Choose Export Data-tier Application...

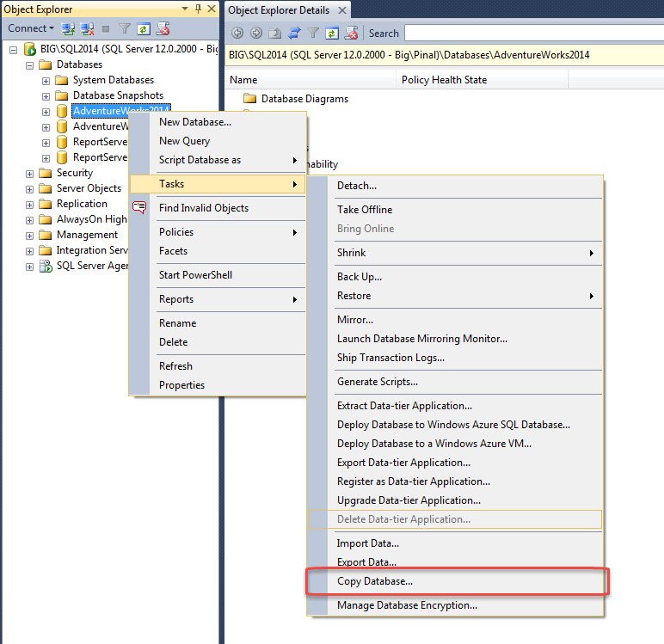click(x=455, y=463)
